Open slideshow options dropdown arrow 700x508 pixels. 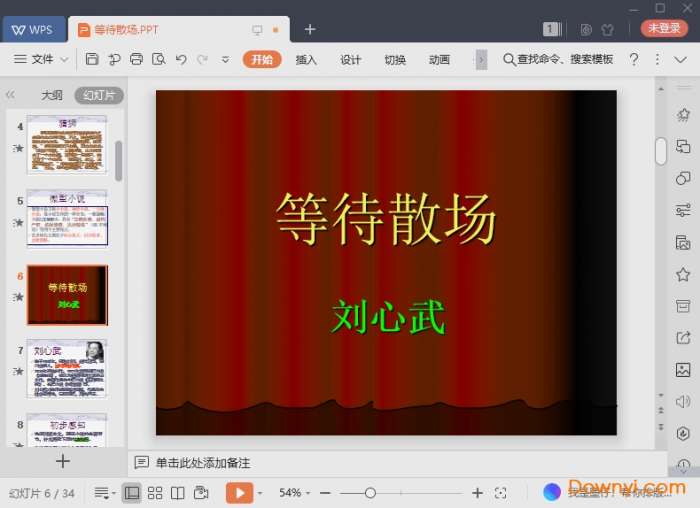point(259,493)
